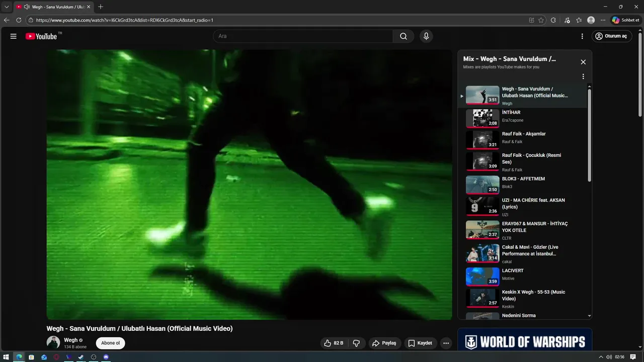Open the tab list dropdown arrow
644x362 pixels.
pyautogui.click(x=7, y=7)
